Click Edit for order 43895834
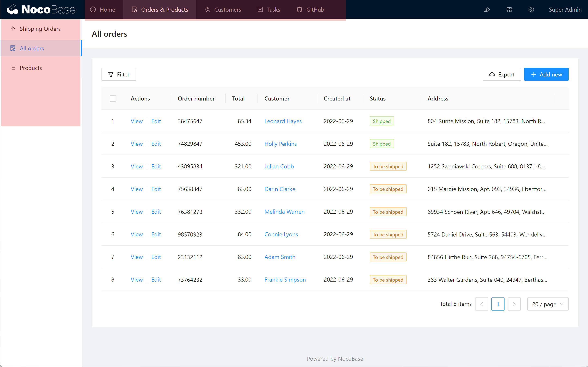Screen dimensions: 588x367 156,167
